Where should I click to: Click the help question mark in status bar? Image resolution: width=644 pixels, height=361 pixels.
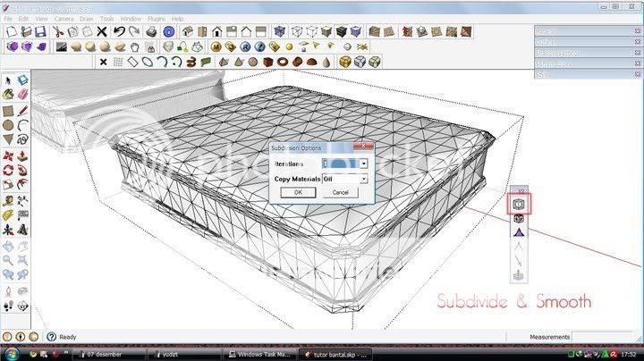(51, 337)
